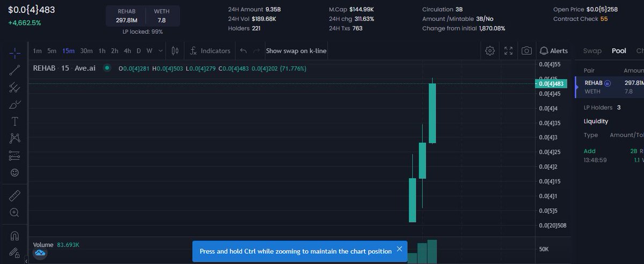Toggle lock all drawing tools
The width and height of the screenshot is (644, 264).
[14, 252]
